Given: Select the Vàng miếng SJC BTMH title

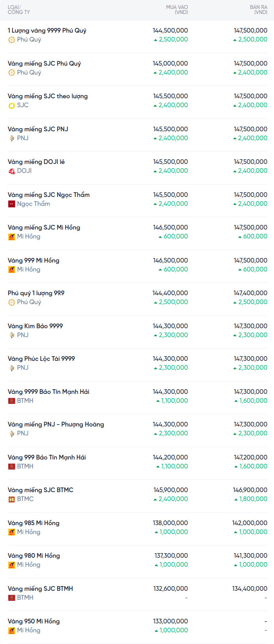Looking at the screenshot, I should click(40, 588).
